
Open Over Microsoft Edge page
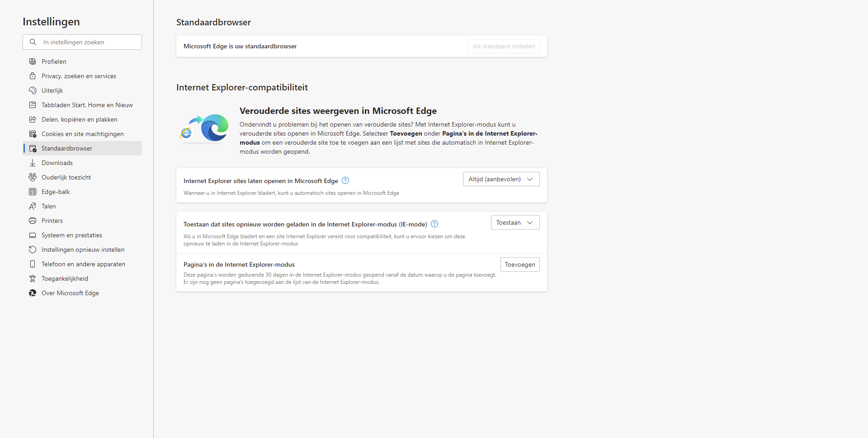click(x=82, y=293)
